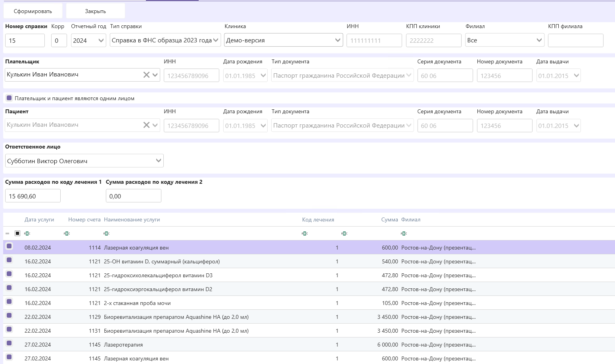Screen dimensions: 615x364
Task: Open the Дата услуги column filter icon
Action: point(27,233)
